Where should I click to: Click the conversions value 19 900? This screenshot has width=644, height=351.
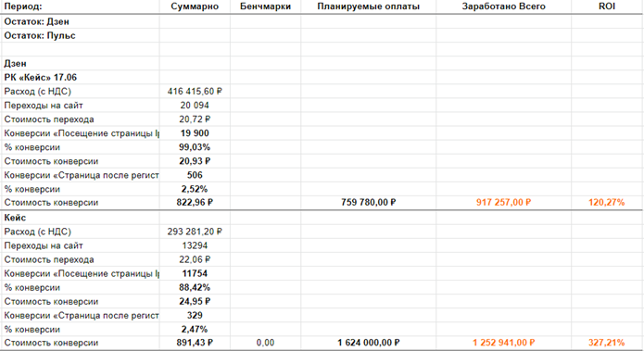click(x=195, y=133)
